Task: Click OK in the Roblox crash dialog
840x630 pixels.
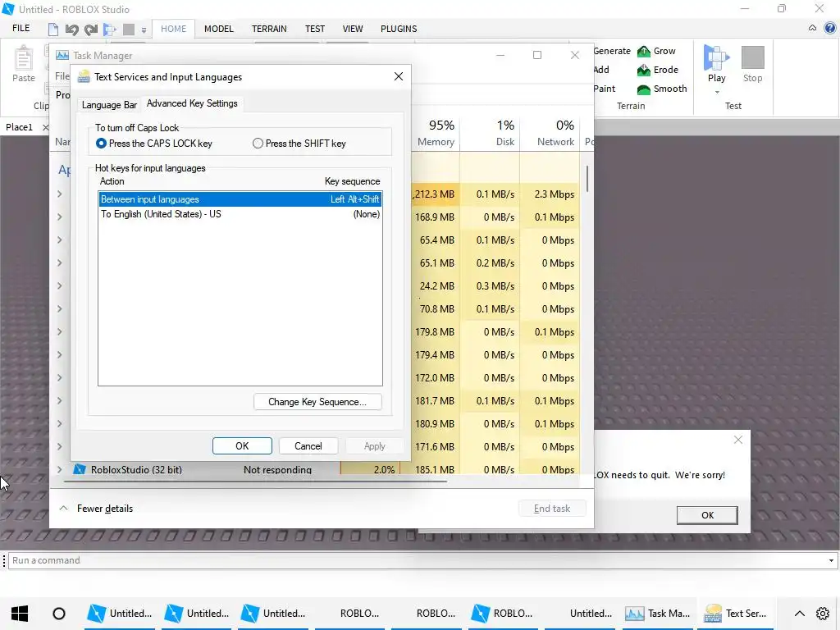Action: 707,515
